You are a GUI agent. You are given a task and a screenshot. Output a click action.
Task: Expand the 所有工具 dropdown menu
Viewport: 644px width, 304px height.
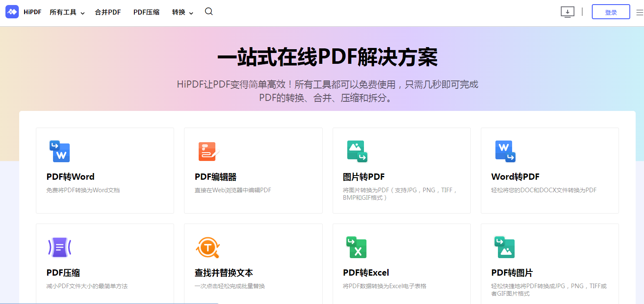click(67, 13)
